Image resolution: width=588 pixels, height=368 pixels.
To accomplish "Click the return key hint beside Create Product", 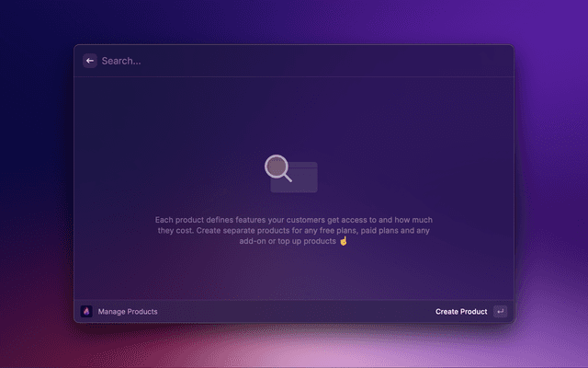I will (x=500, y=311).
